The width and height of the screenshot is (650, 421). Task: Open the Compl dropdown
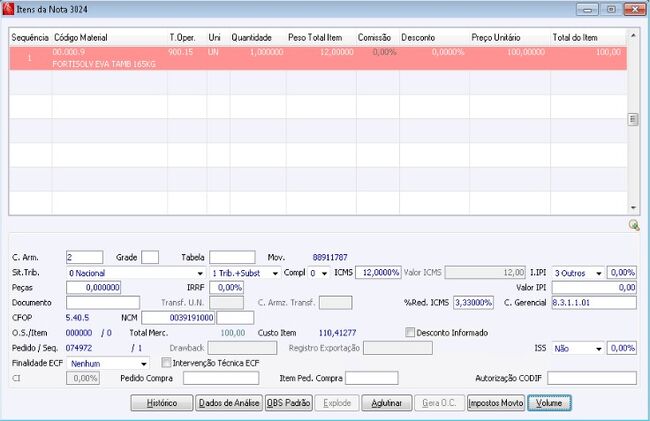pos(324,273)
